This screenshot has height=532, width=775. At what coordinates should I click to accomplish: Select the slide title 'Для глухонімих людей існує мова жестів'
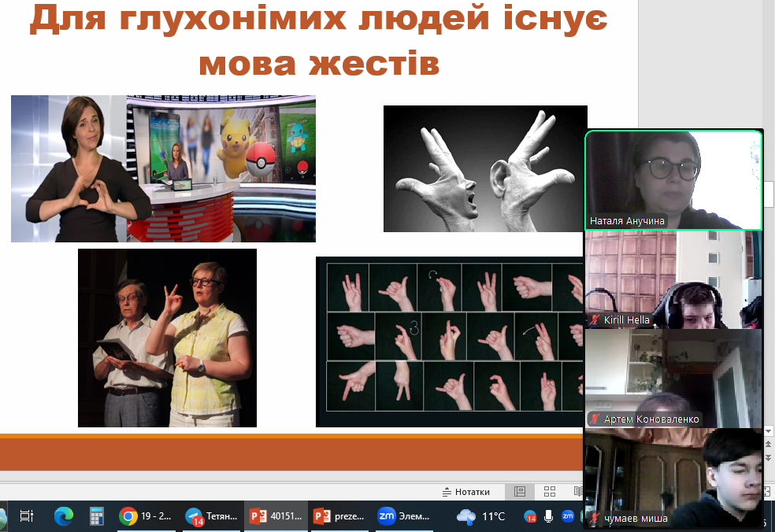tap(319, 39)
